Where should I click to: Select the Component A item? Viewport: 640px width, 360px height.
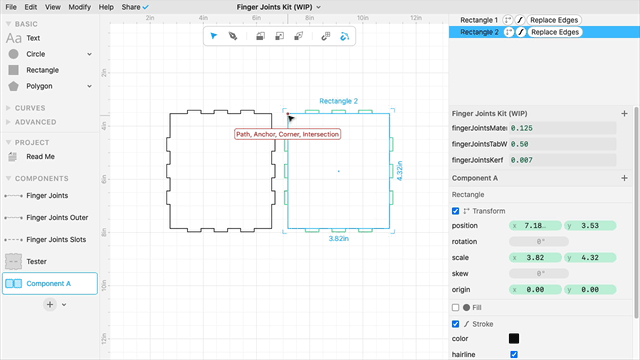(50, 283)
